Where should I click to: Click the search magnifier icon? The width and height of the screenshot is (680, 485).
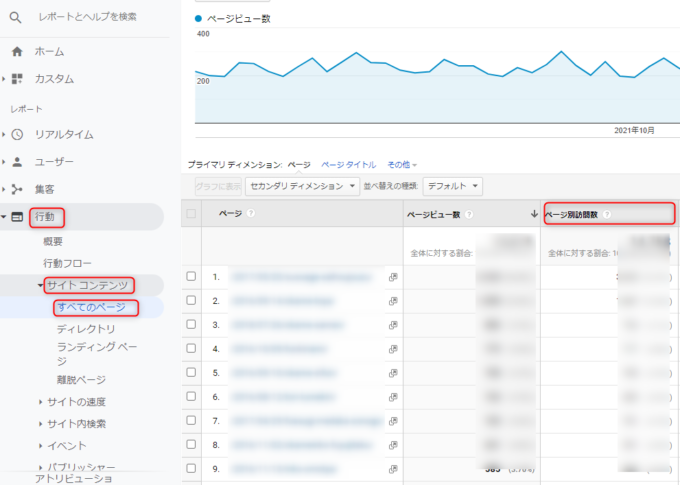pyautogui.click(x=15, y=17)
